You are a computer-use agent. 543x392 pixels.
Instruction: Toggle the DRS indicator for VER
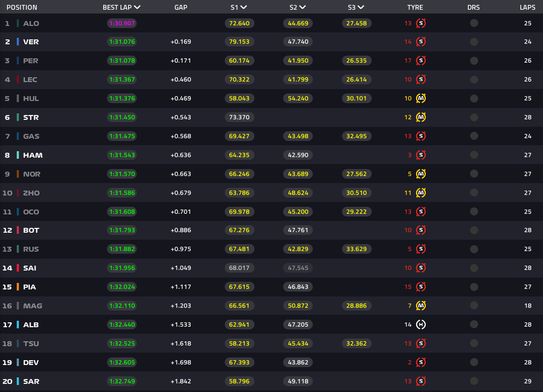(474, 42)
